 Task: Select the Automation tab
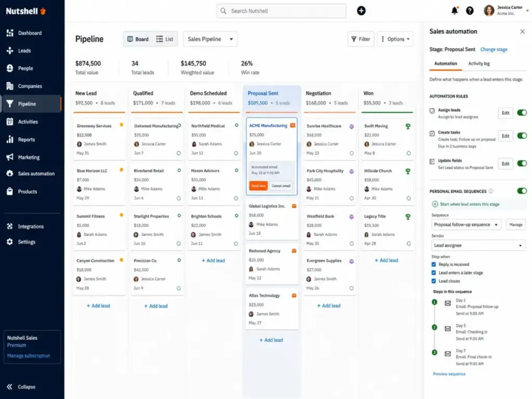[445, 63]
